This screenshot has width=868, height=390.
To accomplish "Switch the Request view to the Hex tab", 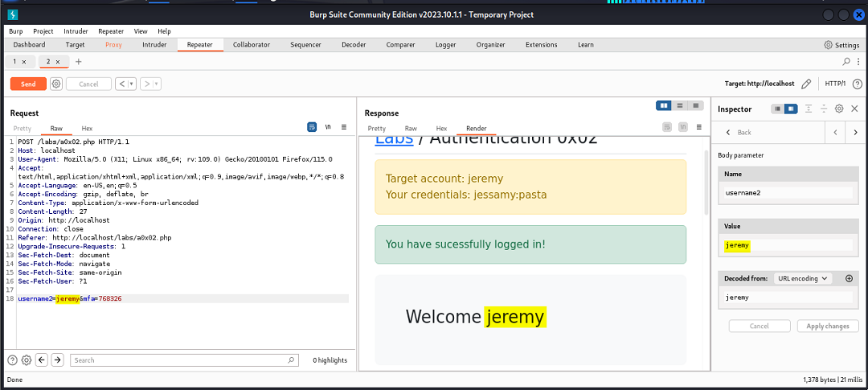I will click(87, 128).
